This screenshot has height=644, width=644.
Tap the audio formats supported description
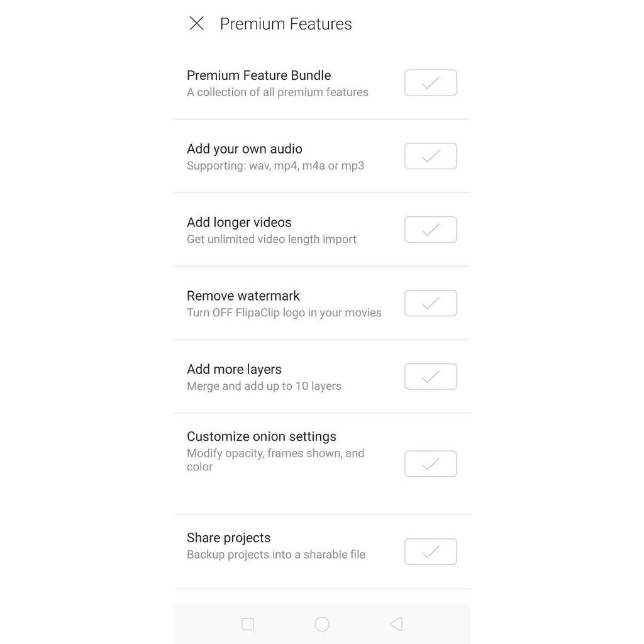(x=275, y=166)
